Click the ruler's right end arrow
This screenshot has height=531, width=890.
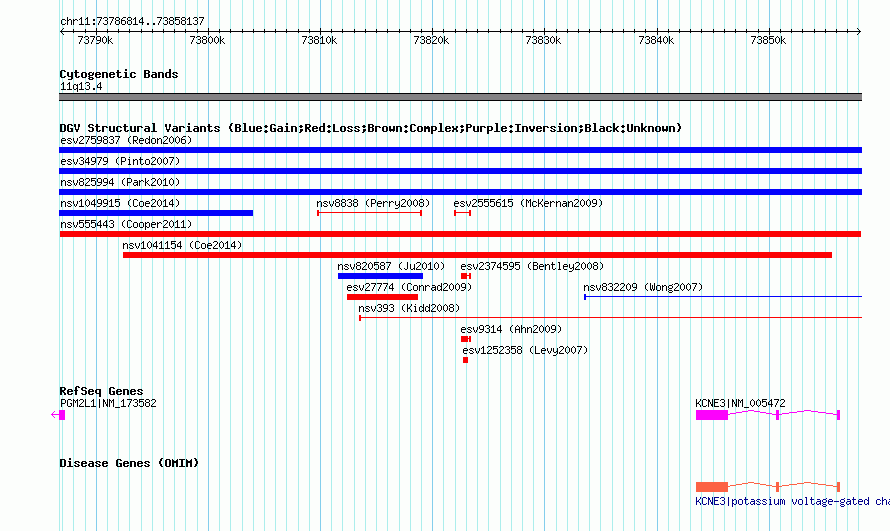coord(859,32)
